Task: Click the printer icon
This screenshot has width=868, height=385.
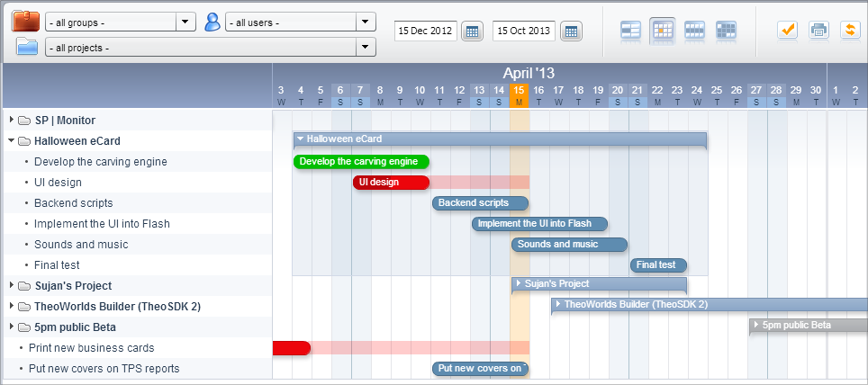Action: coord(818,30)
